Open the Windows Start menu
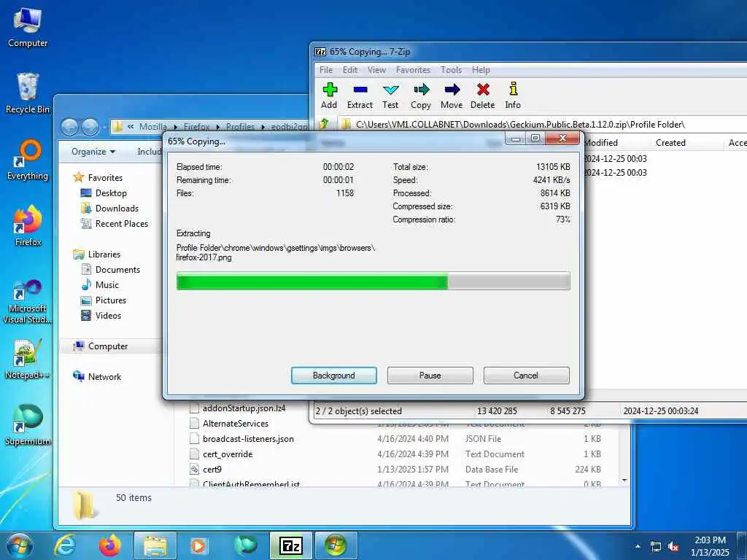Viewport: 747px width, 560px height. pos(20,545)
